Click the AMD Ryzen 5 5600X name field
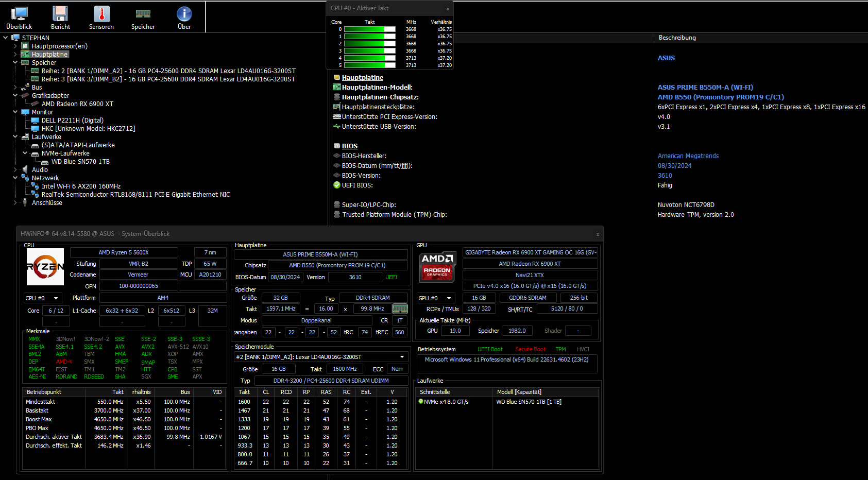868x480 pixels. coord(124,252)
